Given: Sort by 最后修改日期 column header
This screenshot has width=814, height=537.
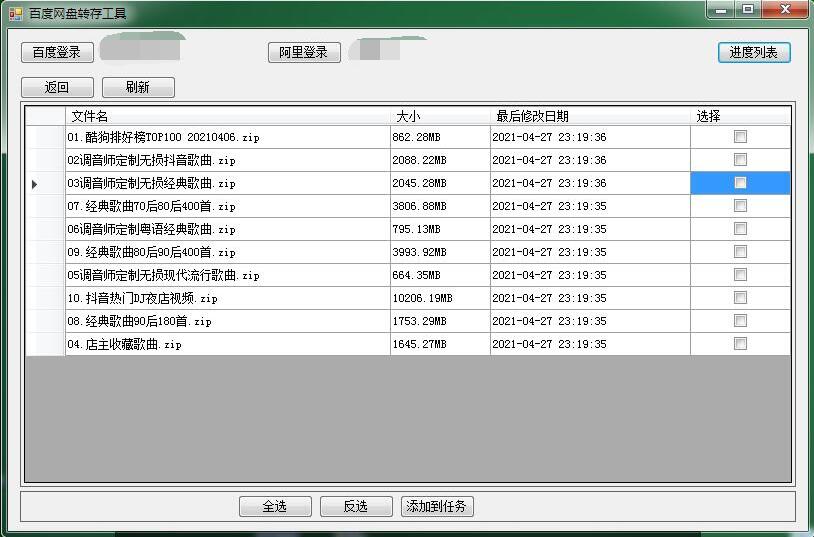Looking at the screenshot, I should [590, 116].
